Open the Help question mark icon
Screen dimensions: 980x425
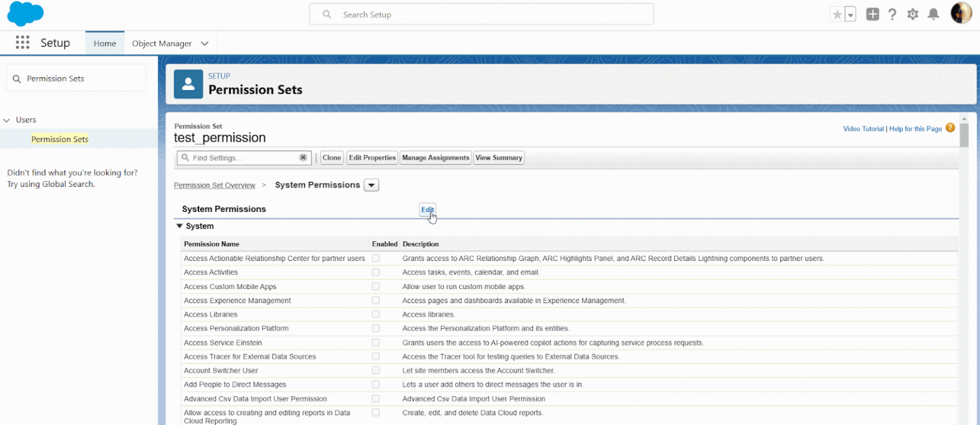pyautogui.click(x=893, y=15)
